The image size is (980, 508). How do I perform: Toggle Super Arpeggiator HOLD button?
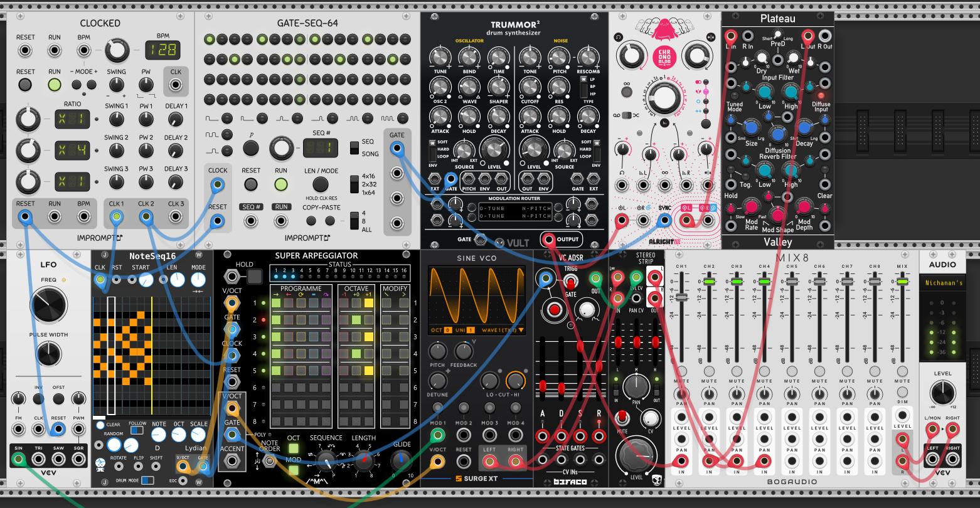[254, 277]
